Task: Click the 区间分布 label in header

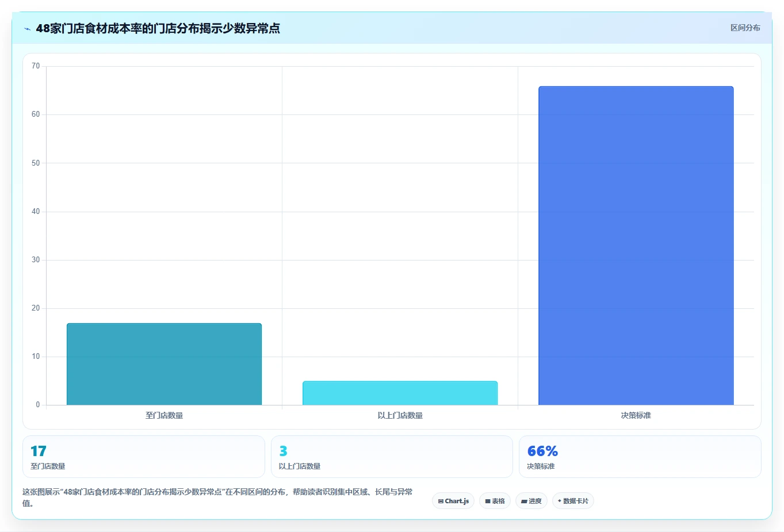Action: (745, 28)
